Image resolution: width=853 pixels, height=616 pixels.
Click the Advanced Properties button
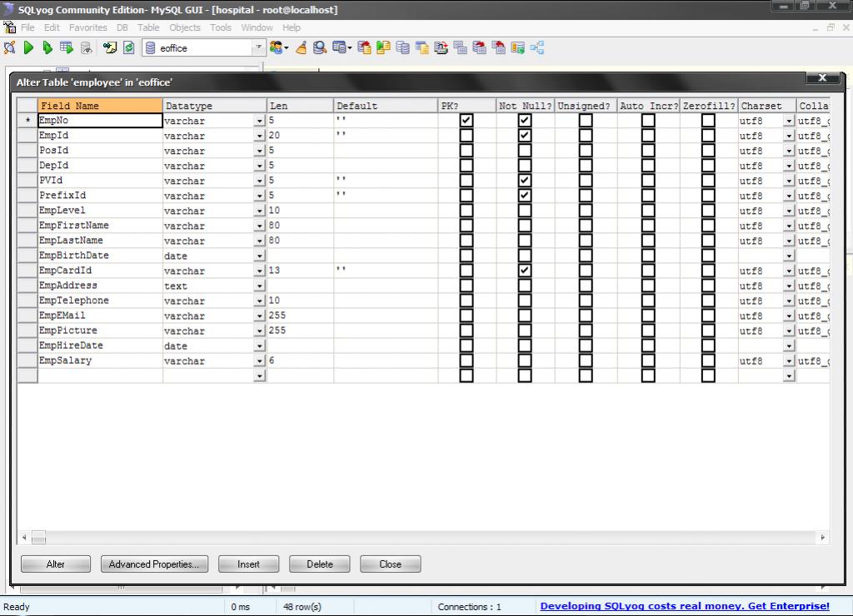(x=154, y=564)
